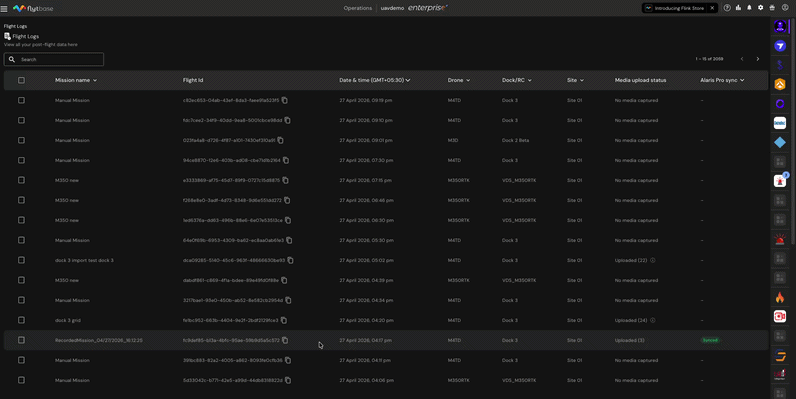Screen dimensions: 796x399
Task: Click the Uploaded (3) media status
Action: 629,340
